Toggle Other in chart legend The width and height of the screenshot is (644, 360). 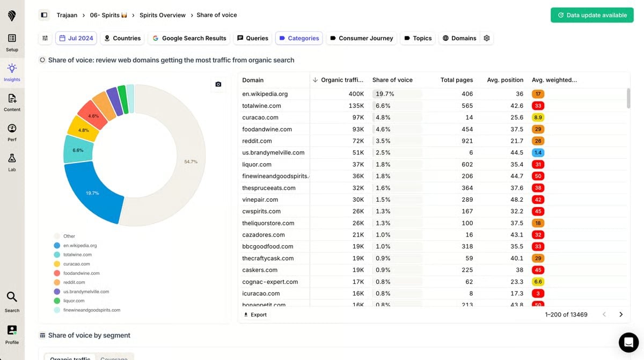coord(64,236)
